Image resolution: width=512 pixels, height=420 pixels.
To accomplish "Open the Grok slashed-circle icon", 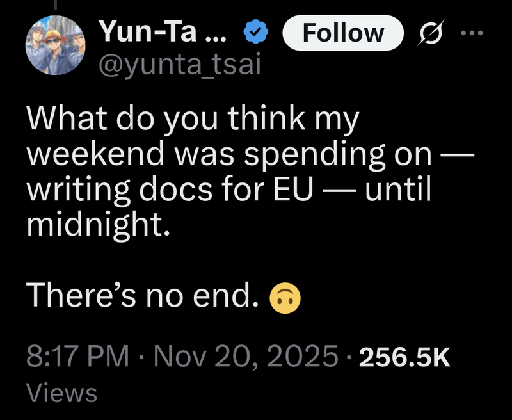I will [x=424, y=33].
